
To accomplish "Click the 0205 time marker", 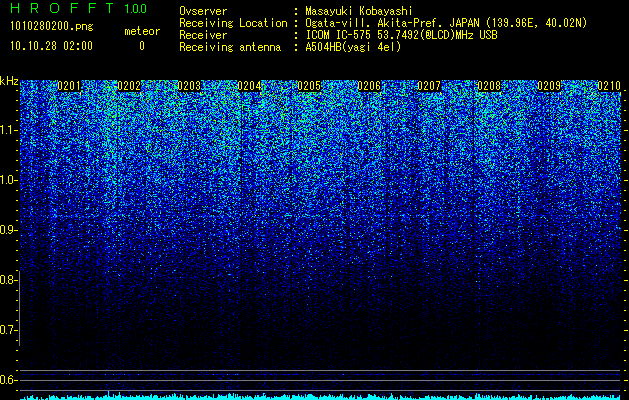I will click(309, 86).
